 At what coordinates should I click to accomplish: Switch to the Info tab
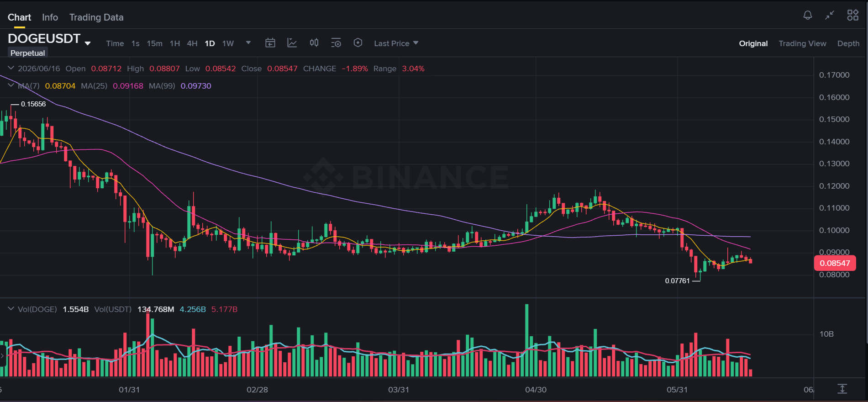[50, 17]
